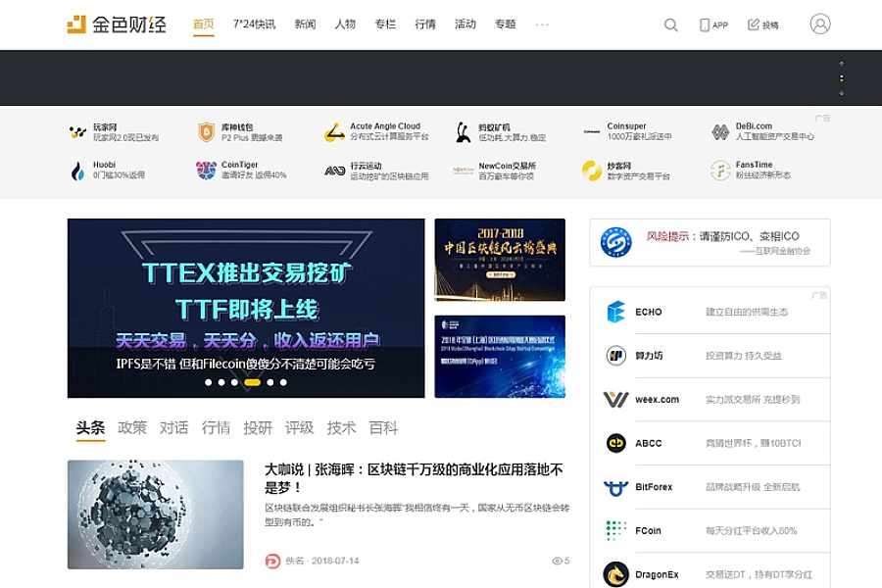Open the user profile avatar icon
This screenshot has width=882, height=588.
coord(820,24)
